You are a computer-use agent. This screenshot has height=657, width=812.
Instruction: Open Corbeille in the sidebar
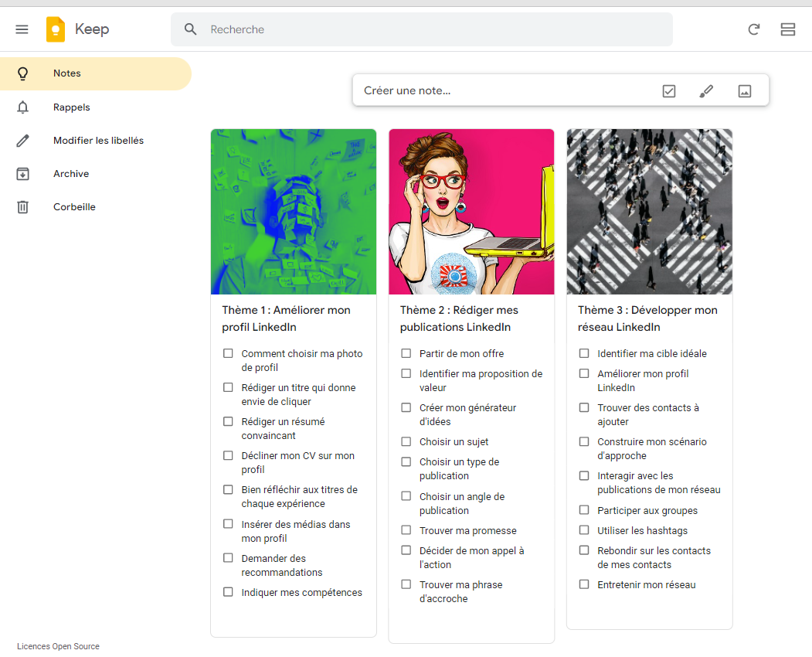point(74,207)
